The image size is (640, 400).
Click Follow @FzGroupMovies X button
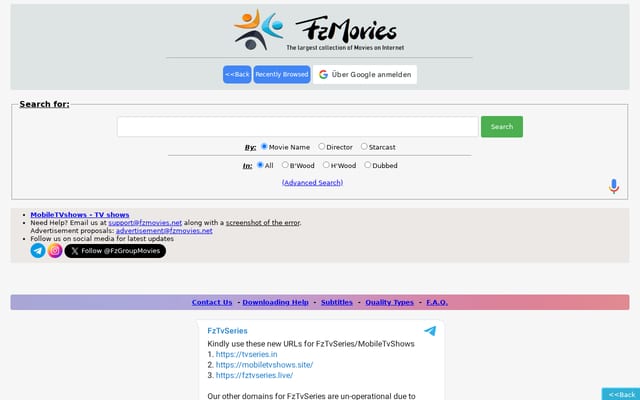(x=115, y=251)
